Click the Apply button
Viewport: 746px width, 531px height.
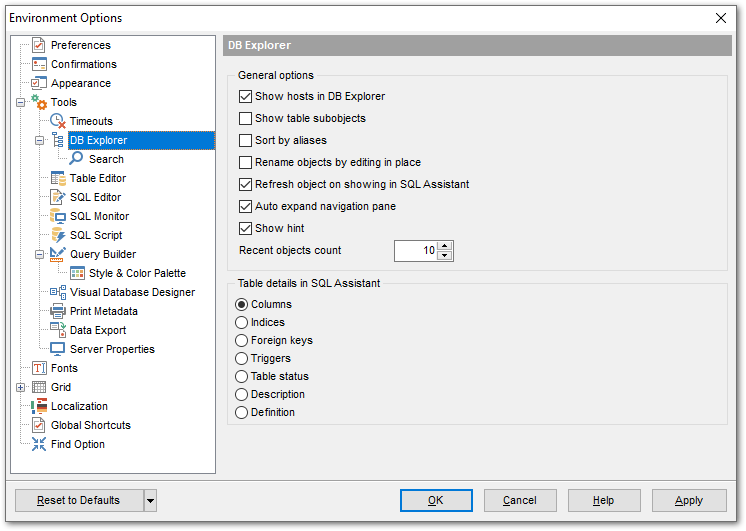click(x=689, y=500)
